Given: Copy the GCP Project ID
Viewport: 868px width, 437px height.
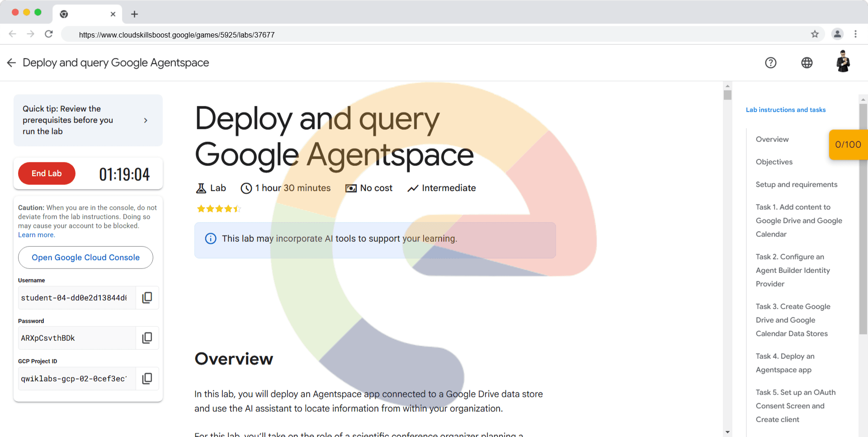Looking at the screenshot, I should tap(147, 379).
